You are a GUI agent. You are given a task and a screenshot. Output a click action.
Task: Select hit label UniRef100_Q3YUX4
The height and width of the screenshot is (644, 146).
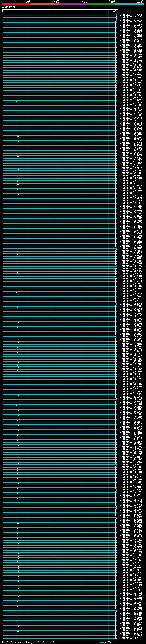(131, 552)
